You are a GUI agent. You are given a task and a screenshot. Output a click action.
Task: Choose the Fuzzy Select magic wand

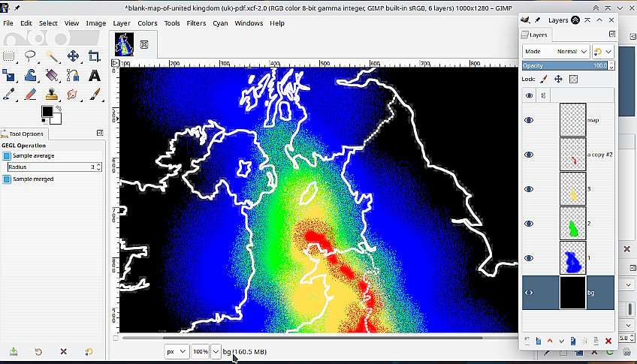pos(52,56)
